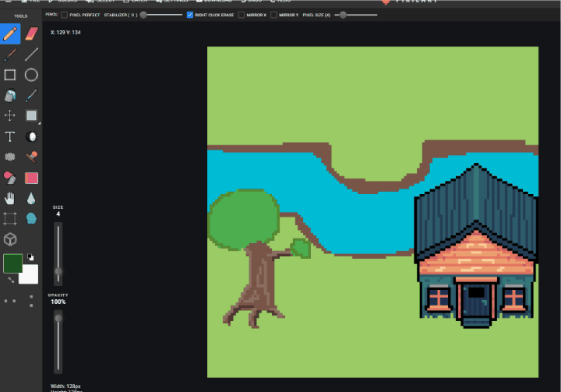Adjust the Stabilizer slider handle
Viewport: 561px width, 392px height.
(x=143, y=15)
